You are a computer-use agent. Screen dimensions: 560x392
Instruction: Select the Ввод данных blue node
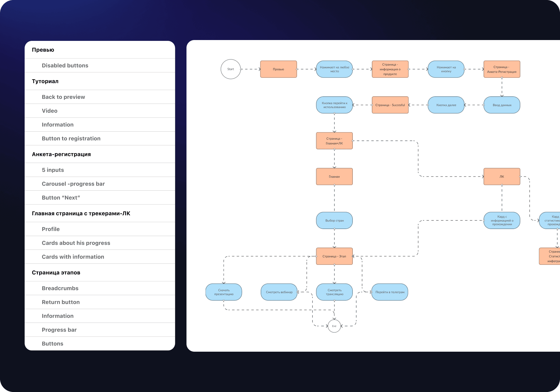[x=502, y=105]
